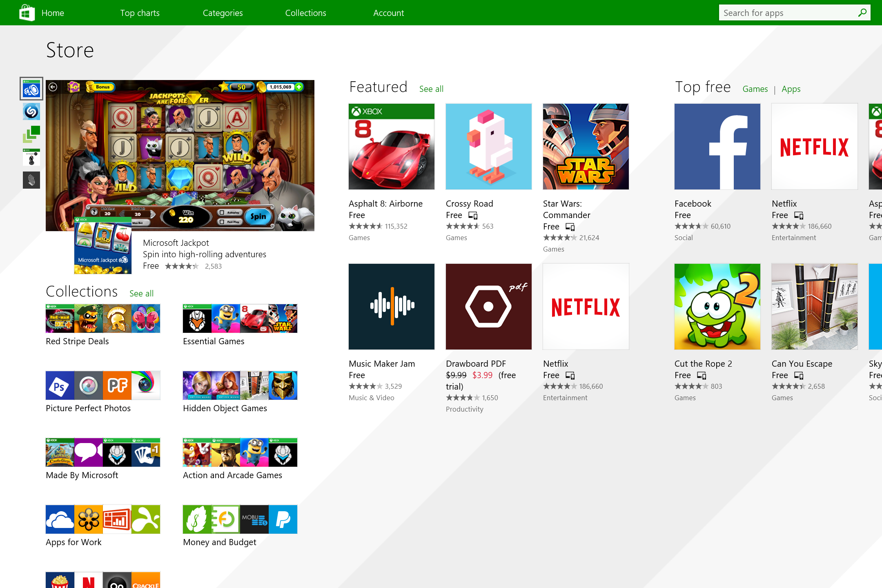Click the Skype video icon in Made By Microsoft
Viewport: 882px width, 588px height.
[x=89, y=452]
